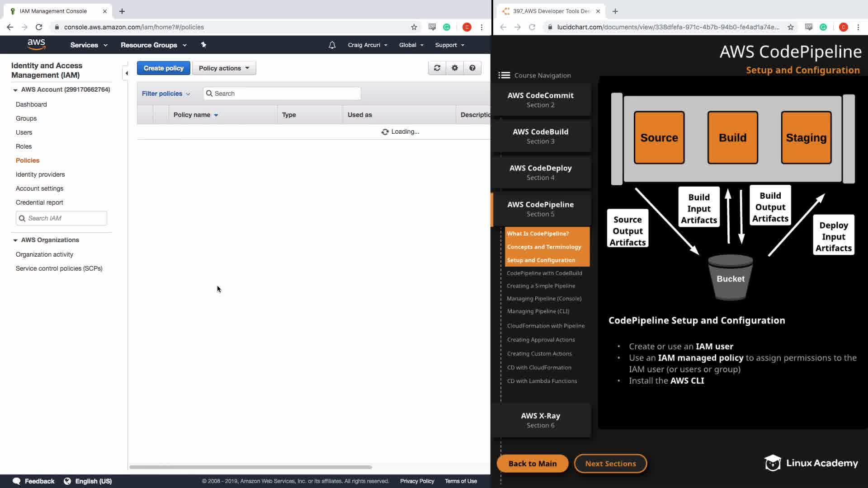This screenshot has height=488, width=868.
Task: Open the Policy actions dropdown
Action: pos(224,68)
